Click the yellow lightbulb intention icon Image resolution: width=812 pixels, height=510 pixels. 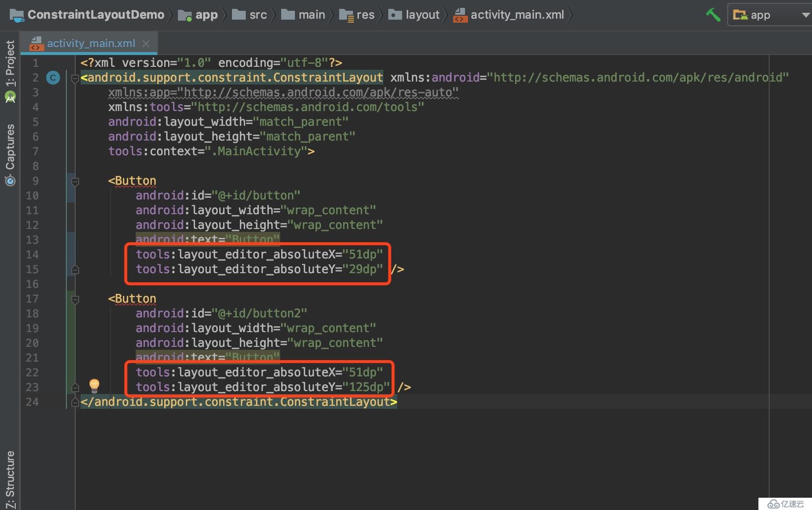click(x=94, y=386)
